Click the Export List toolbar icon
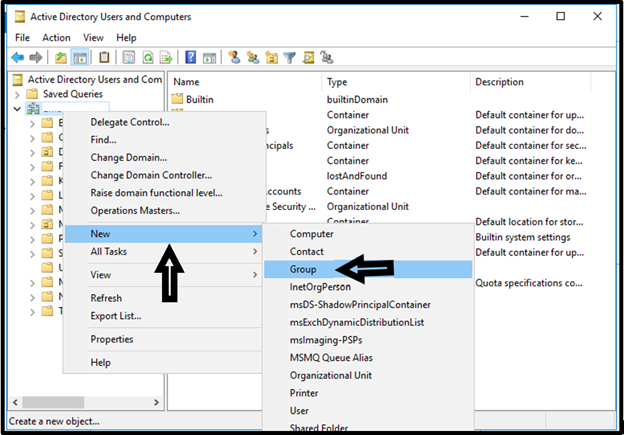 (166, 58)
